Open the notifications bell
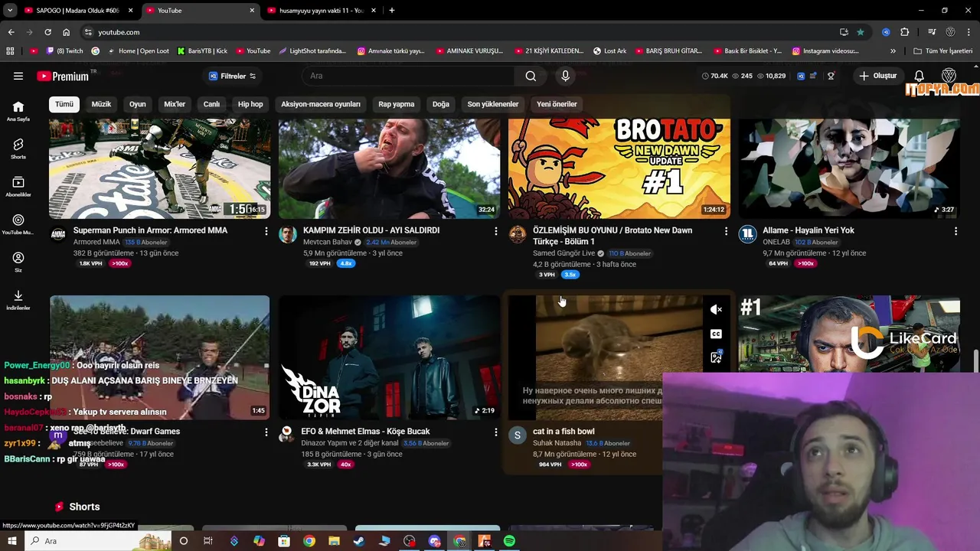980x551 pixels. click(920, 76)
